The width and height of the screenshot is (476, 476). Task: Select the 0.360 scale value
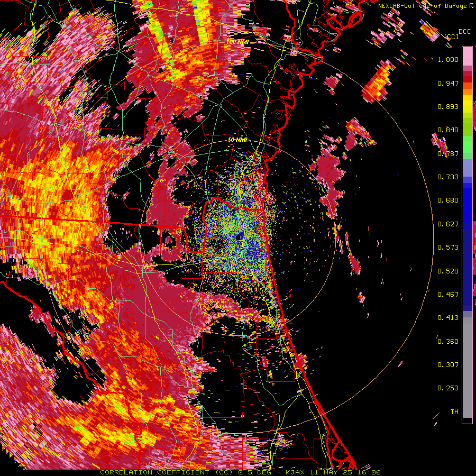[448, 342]
